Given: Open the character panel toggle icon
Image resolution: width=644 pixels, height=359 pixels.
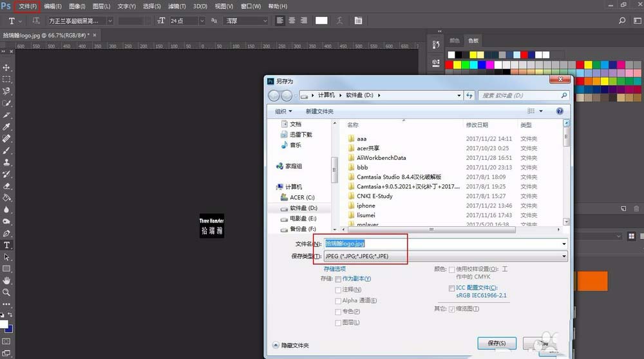Looking at the screenshot, I should [358, 21].
